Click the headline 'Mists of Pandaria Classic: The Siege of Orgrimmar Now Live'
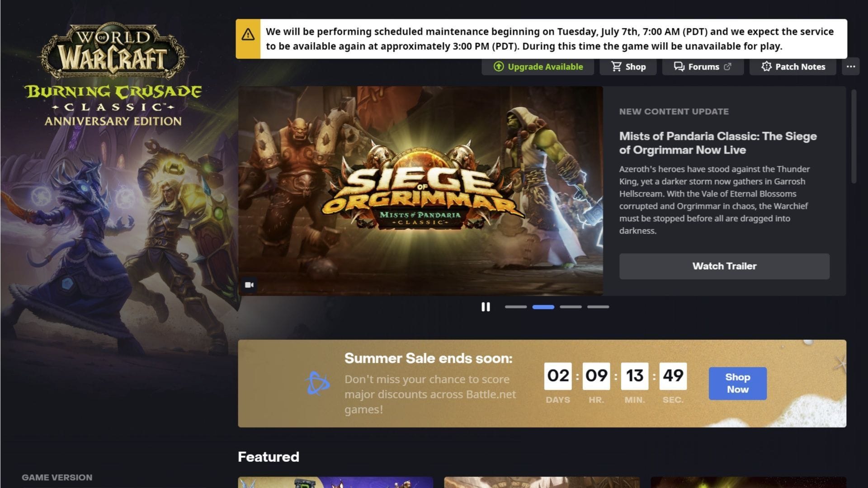 tap(718, 143)
